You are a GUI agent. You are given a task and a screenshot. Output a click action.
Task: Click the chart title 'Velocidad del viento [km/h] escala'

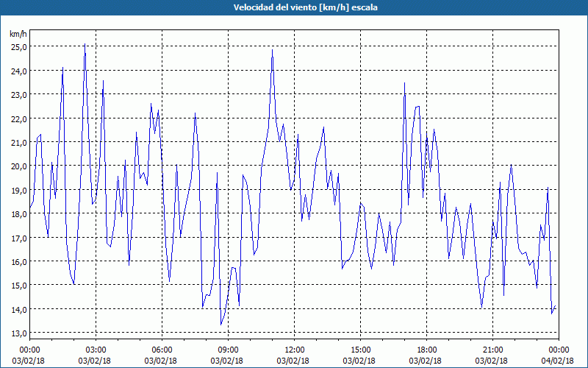click(x=305, y=7)
